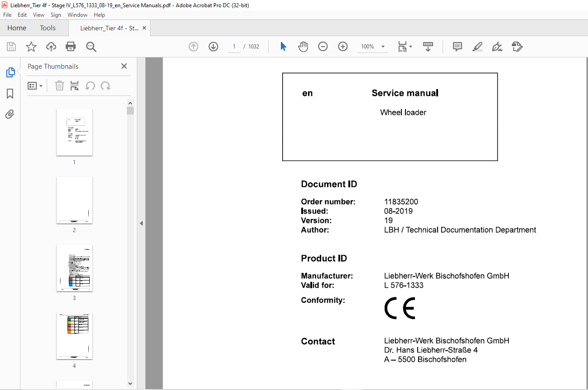The image size is (588, 390).
Task: Activate the Hand pan tool
Action: 303,47
